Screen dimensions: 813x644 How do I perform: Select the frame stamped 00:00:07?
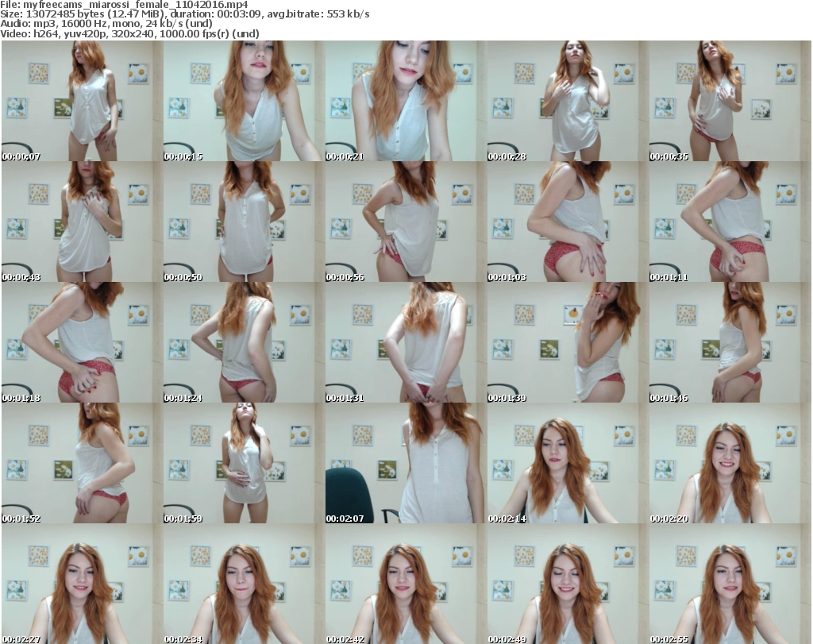coord(82,101)
